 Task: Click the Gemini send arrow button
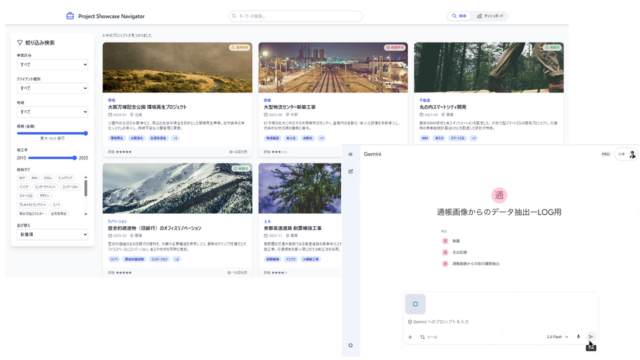pos(591,337)
